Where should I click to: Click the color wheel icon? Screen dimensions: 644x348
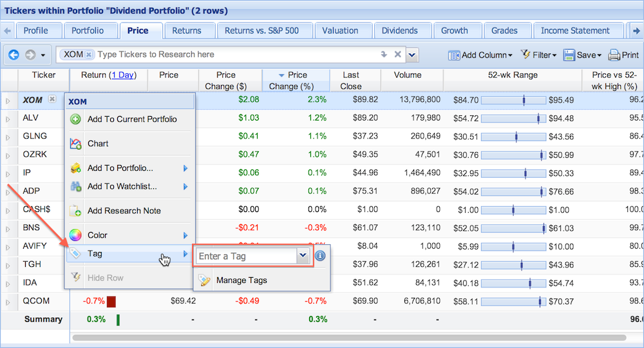(75, 235)
